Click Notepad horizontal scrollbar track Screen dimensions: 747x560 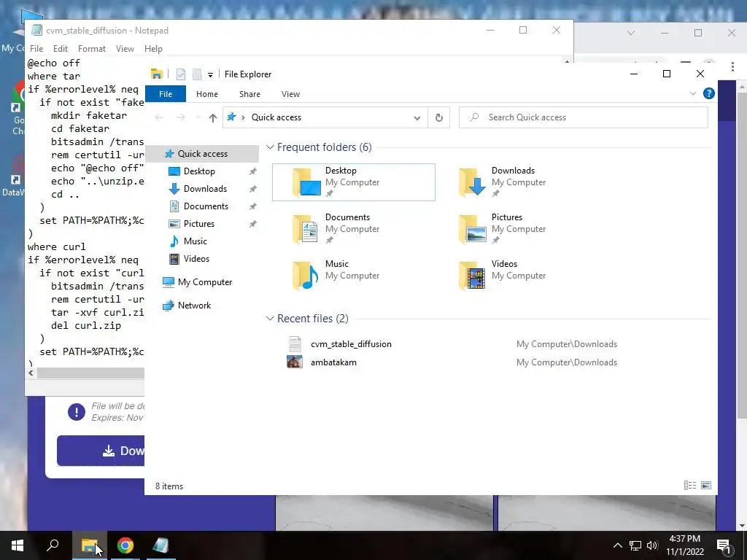(90, 373)
